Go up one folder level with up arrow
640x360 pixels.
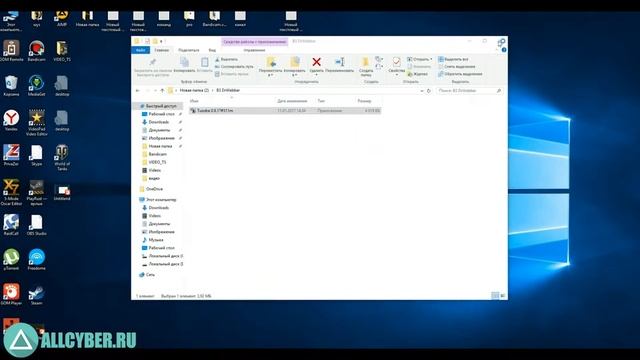[x=162, y=90]
